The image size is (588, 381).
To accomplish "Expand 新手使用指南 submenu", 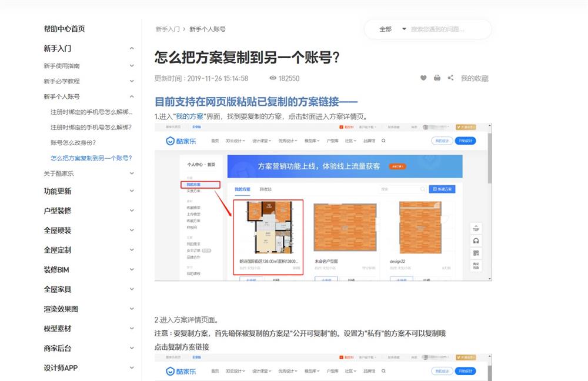I will (x=132, y=66).
